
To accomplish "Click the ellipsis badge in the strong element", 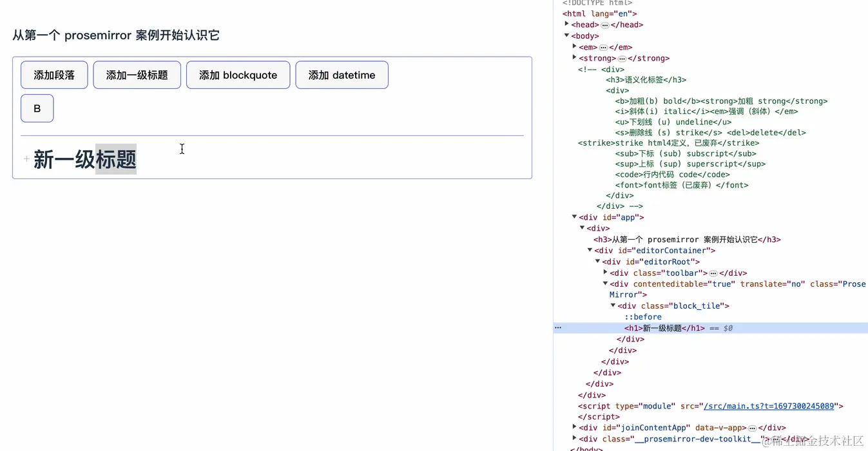I will coord(622,59).
